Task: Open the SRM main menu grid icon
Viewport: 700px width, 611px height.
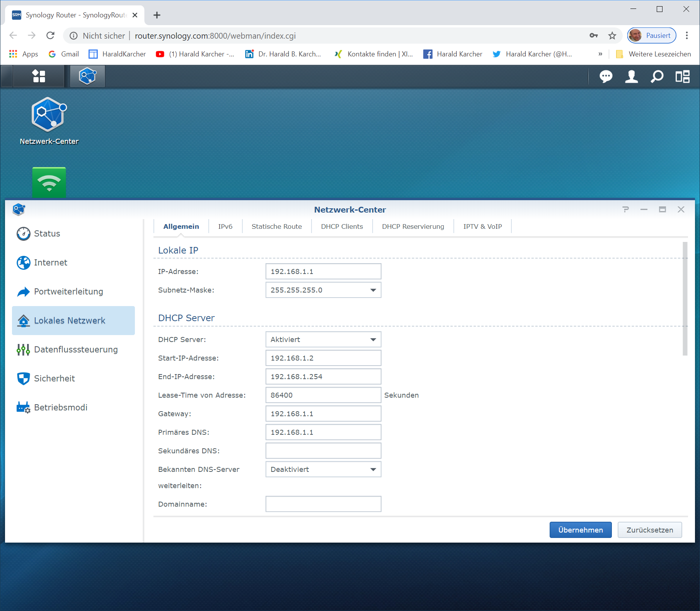Action: 39,76
